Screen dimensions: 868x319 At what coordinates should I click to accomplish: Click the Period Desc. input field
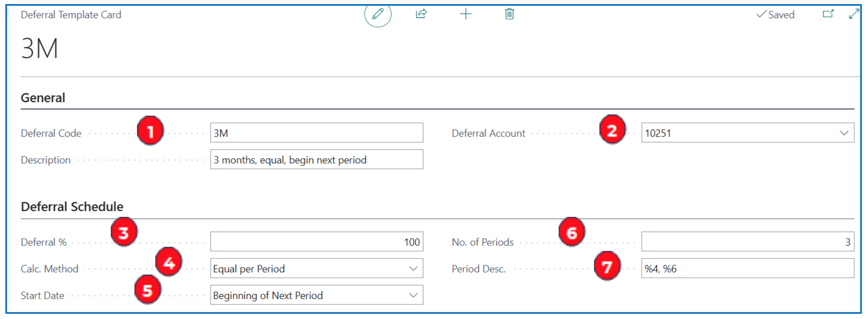tap(747, 269)
